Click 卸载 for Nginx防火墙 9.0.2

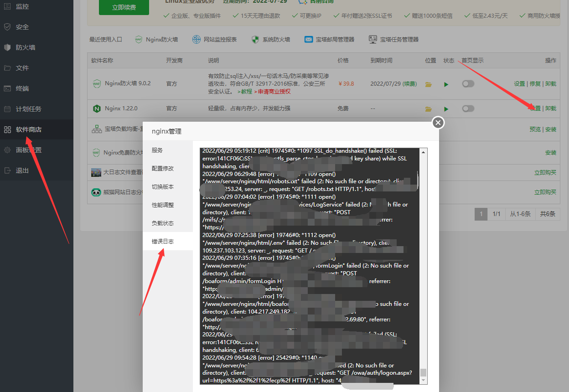coord(551,84)
